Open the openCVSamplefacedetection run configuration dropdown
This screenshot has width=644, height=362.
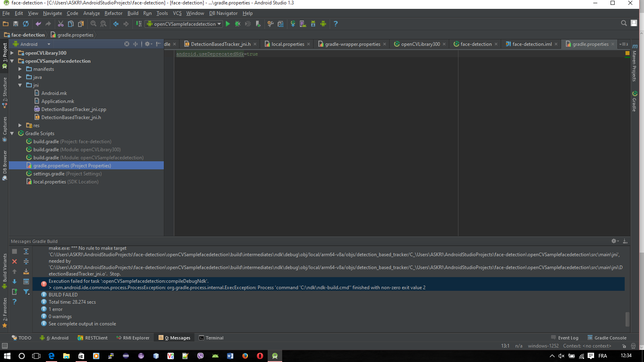tap(184, 24)
